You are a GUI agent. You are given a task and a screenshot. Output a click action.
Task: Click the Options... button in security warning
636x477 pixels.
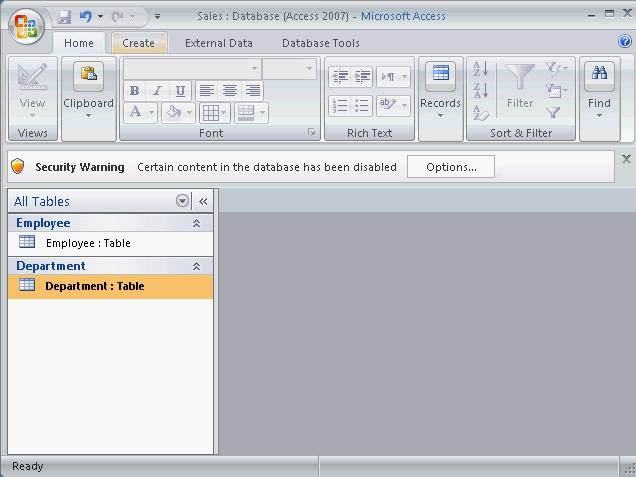click(x=450, y=167)
